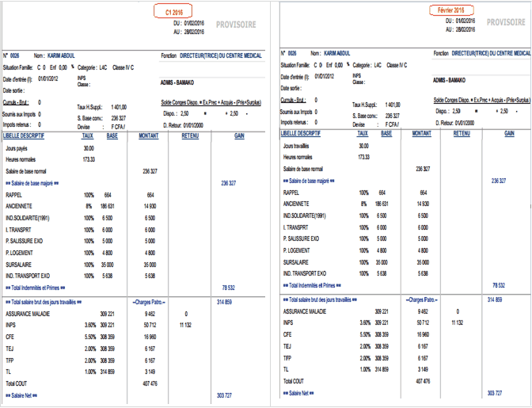Click "Date sortie" label on C1 2016 payslip
Image resolution: width=532 pixels, height=408 pixels.
point(13,90)
